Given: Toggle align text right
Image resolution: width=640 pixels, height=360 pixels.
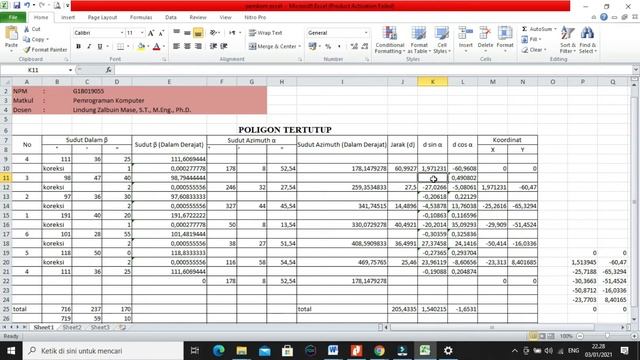Looking at the screenshot, I should pos(198,47).
